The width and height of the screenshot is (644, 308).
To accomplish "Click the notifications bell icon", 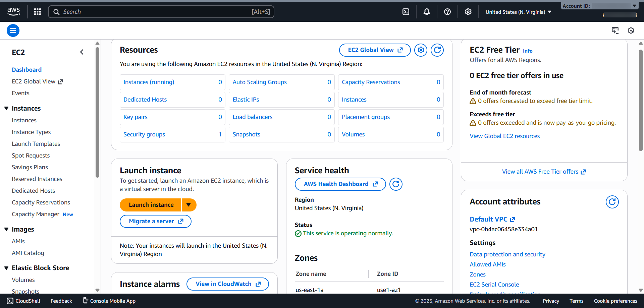I will click(426, 12).
